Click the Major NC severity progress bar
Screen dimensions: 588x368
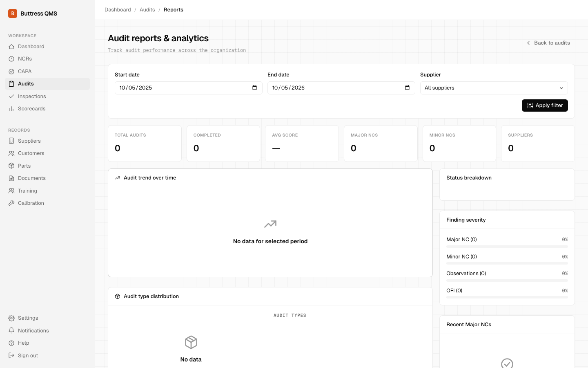[x=507, y=247]
